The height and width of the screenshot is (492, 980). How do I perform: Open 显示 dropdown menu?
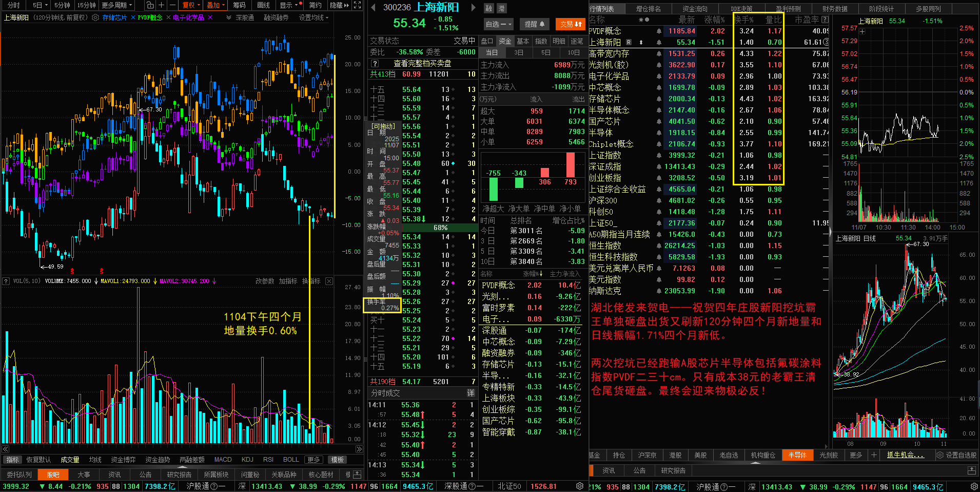tap(289, 5)
